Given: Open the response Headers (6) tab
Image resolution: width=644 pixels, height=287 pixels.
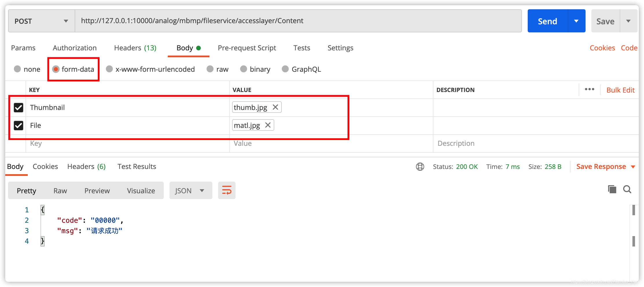Looking at the screenshot, I should coord(86,167).
